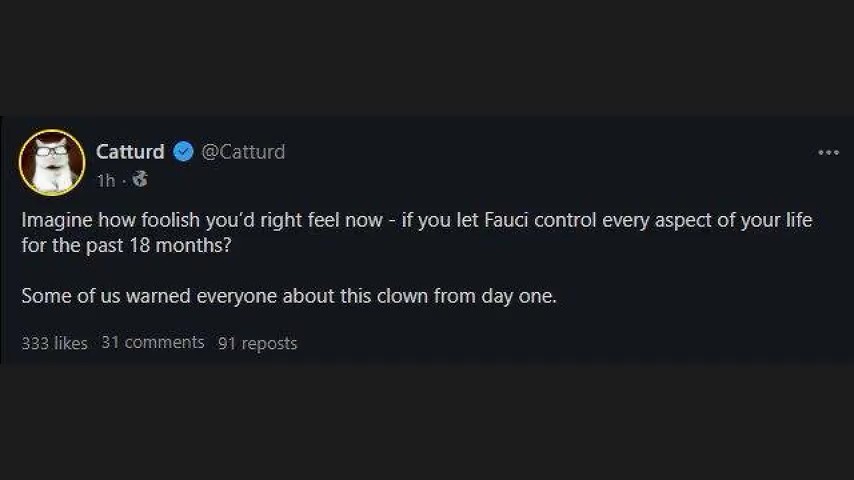Click the blank header space right of @Catturd

(550, 152)
